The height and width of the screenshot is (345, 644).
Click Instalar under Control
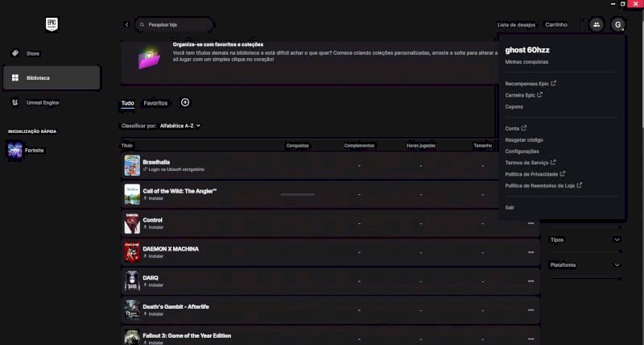click(x=153, y=227)
